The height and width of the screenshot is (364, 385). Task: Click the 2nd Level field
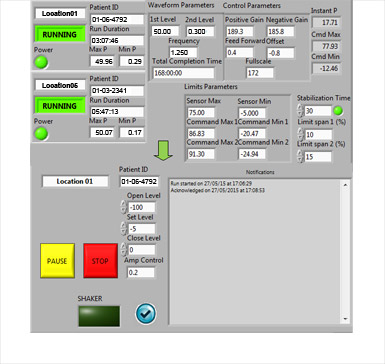coord(200,31)
